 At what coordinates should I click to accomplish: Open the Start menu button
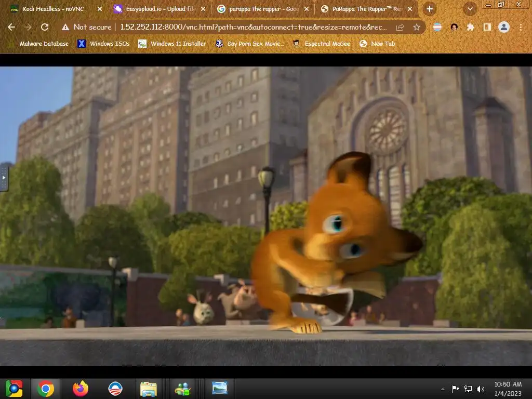tap(14, 389)
